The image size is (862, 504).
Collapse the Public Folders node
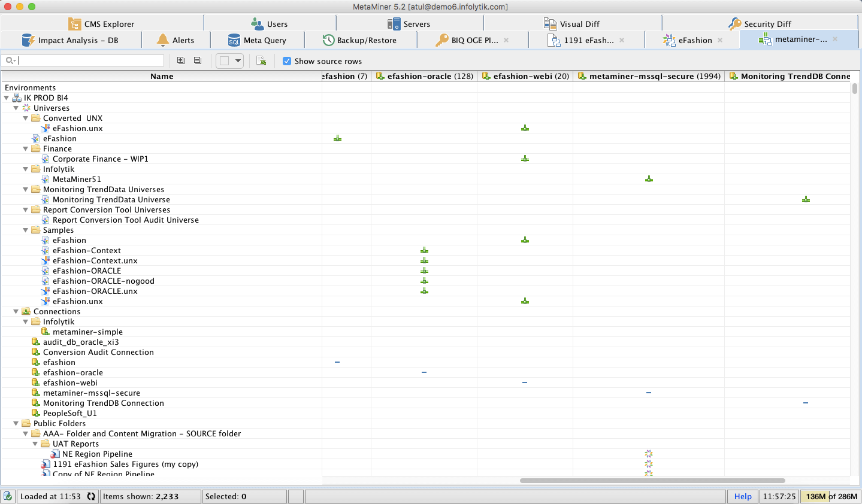coord(16,423)
